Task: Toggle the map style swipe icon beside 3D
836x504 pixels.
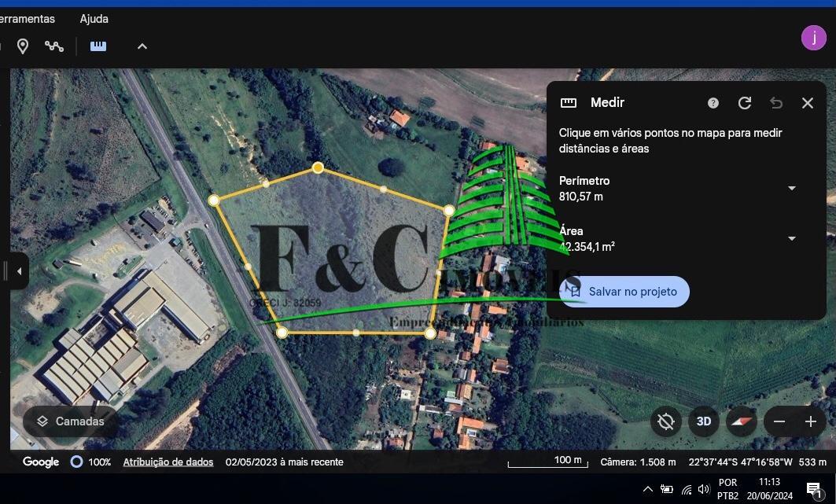Action: coord(740,421)
